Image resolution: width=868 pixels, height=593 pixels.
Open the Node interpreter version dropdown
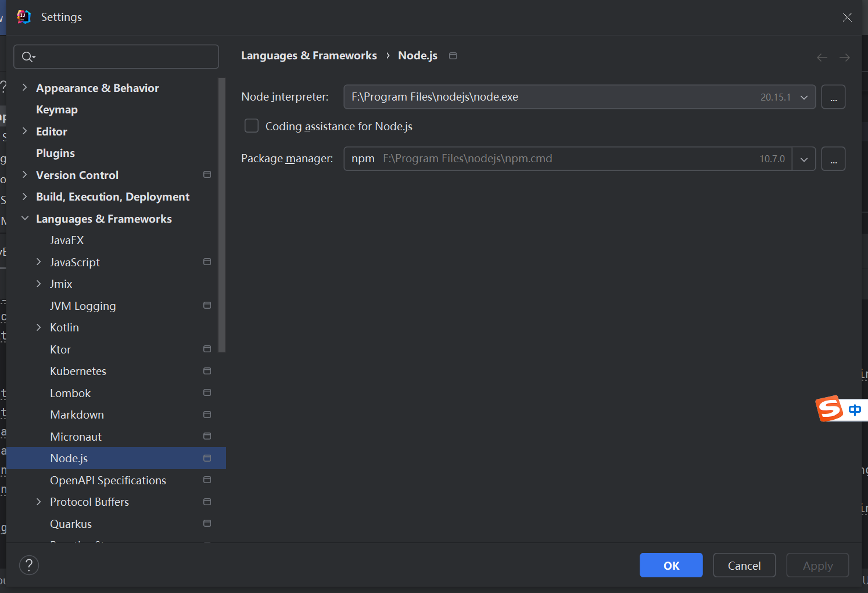click(804, 97)
